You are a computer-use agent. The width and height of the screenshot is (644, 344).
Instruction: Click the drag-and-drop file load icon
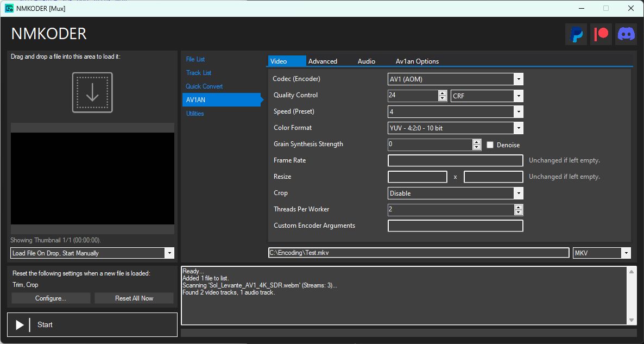(x=92, y=92)
